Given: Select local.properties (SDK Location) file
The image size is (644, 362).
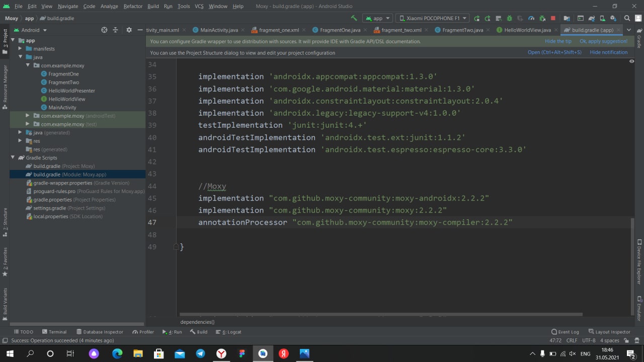Looking at the screenshot, I should [64, 216].
